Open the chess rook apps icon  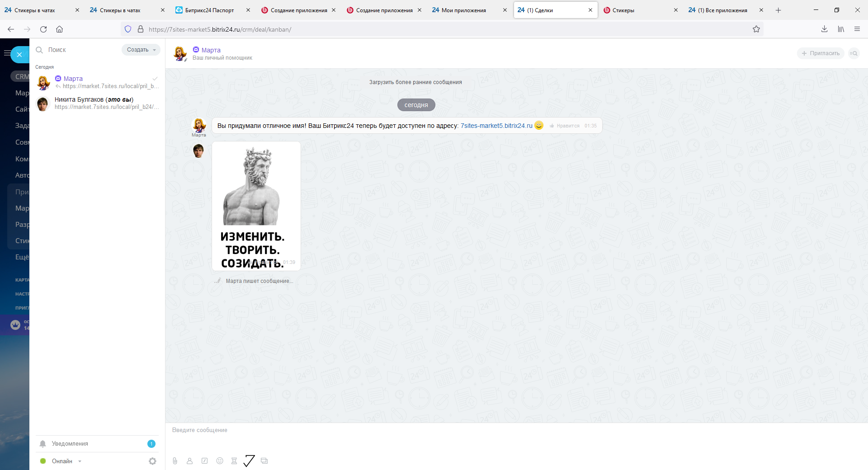point(234,461)
